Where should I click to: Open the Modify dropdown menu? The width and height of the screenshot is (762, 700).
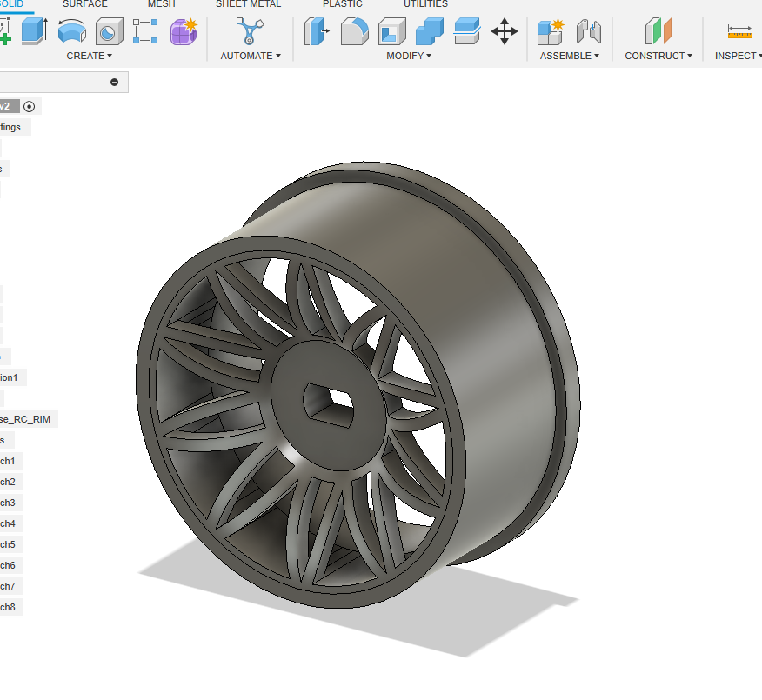point(408,56)
